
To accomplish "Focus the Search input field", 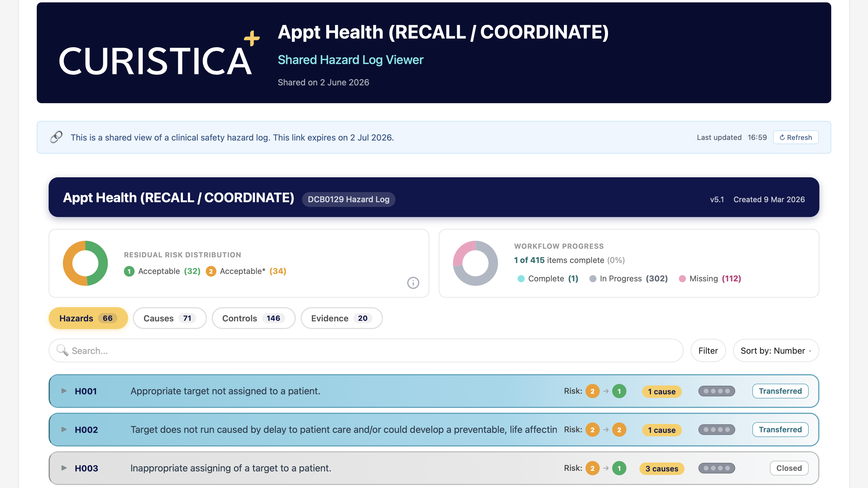I will pyautogui.click(x=366, y=350).
